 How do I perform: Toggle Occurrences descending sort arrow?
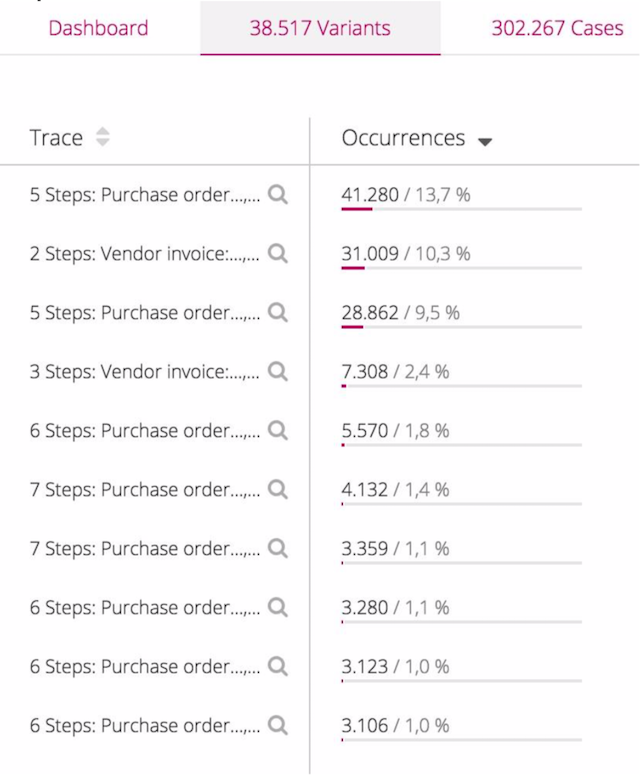point(485,142)
